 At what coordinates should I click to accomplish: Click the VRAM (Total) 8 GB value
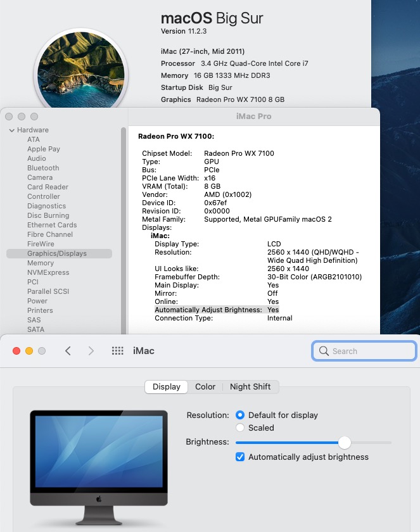pyautogui.click(x=212, y=186)
